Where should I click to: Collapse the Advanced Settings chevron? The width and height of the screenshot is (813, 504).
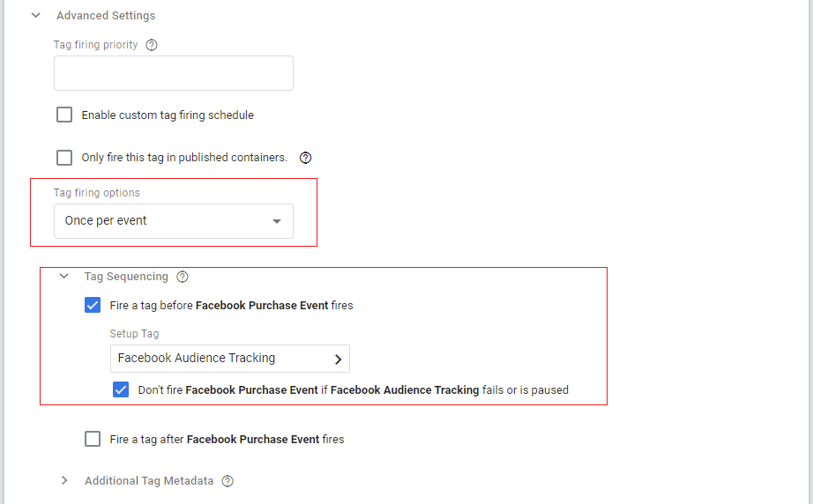[36, 15]
